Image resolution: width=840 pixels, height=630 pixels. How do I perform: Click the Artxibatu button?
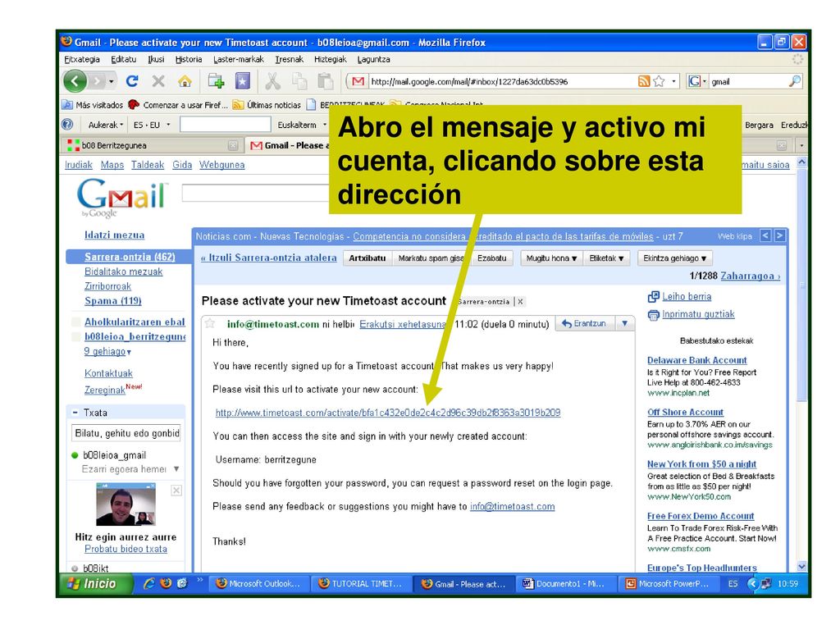click(367, 258)
